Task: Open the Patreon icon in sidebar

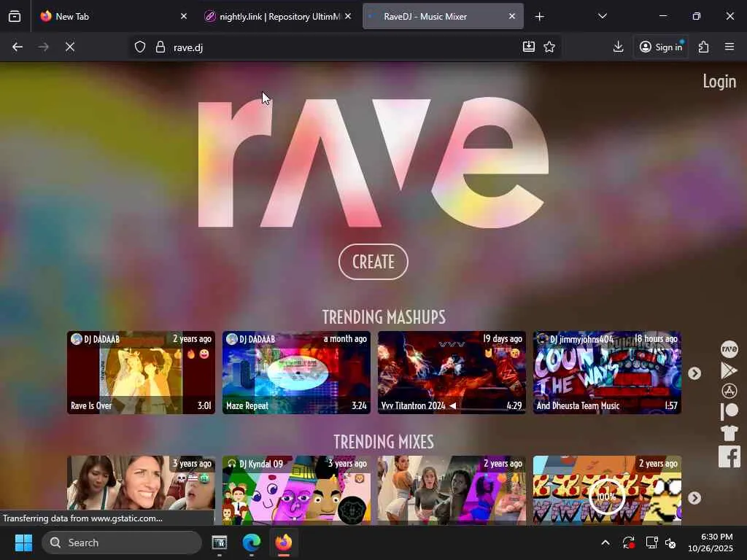Action: pyautogui.click(x=729, y=411)
